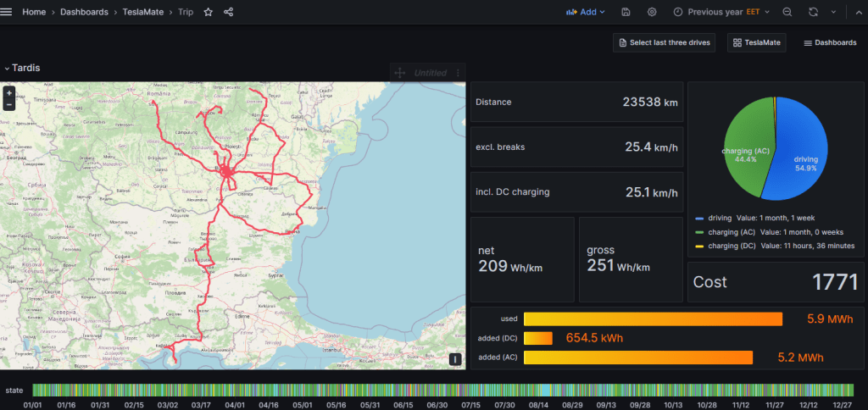868x410 pixels.
Task: Zoom in on the map
Action: coord(8,93)
